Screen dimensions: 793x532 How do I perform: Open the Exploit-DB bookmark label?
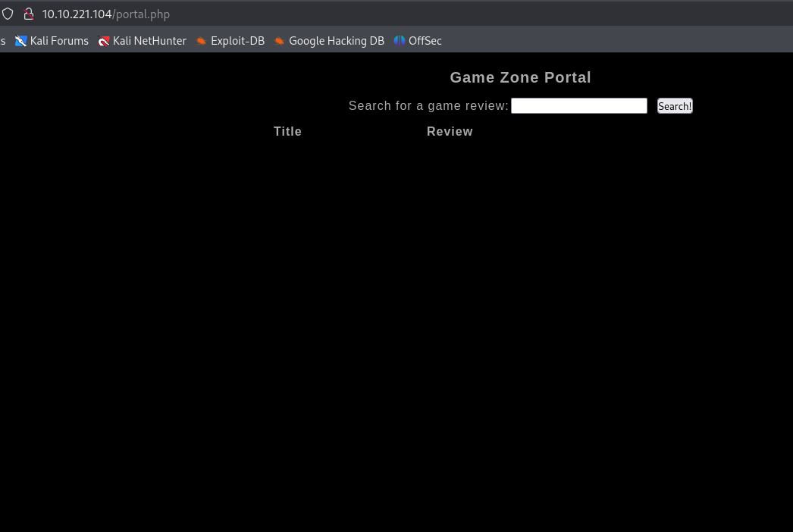237,41
